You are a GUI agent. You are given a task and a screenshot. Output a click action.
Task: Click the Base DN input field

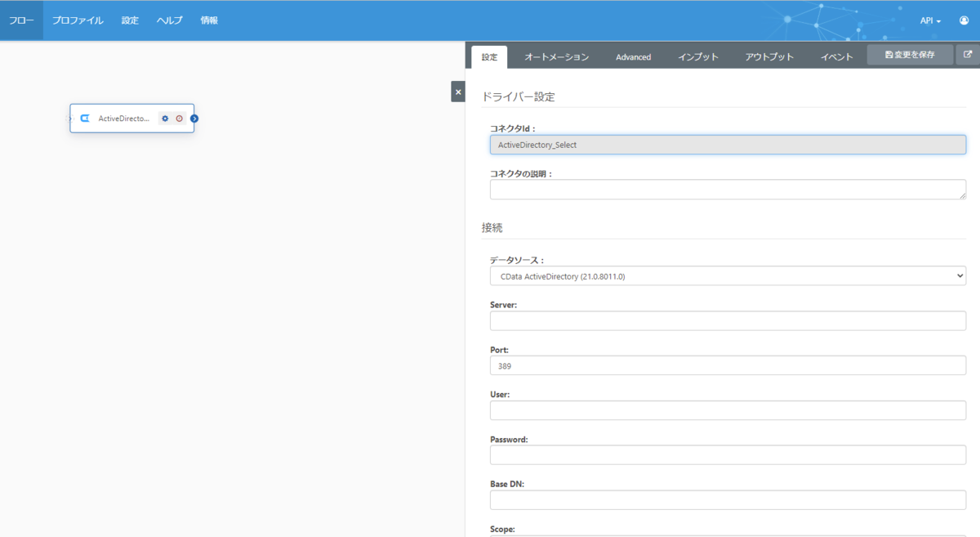pos(728,499)
